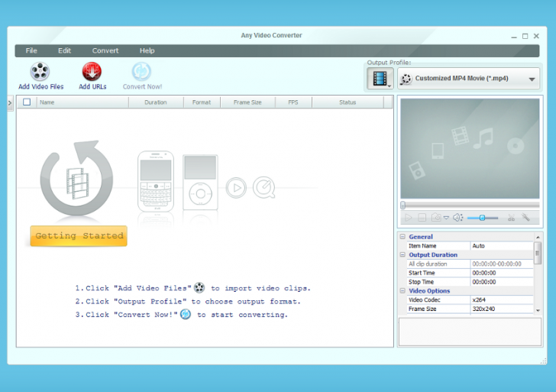
Task: Collapse the General properties section
Action: coord(402,237)
